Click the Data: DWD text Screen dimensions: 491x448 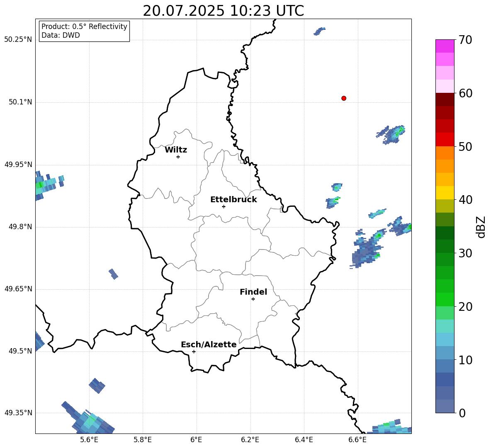(x=61, y=35)
